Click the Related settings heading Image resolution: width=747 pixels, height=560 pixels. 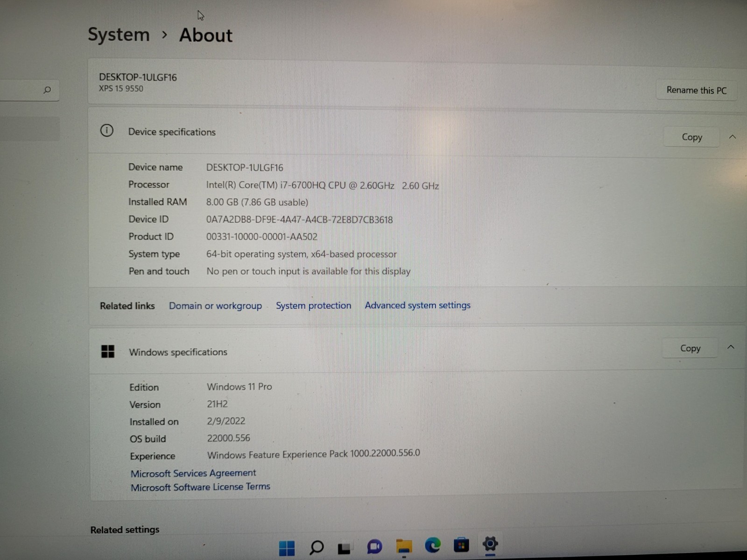(x=125, y=530)
